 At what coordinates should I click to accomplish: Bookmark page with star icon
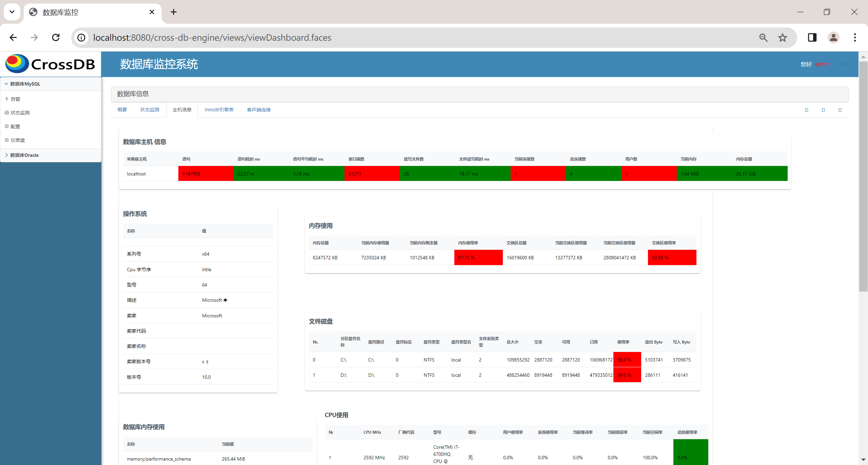783,38
